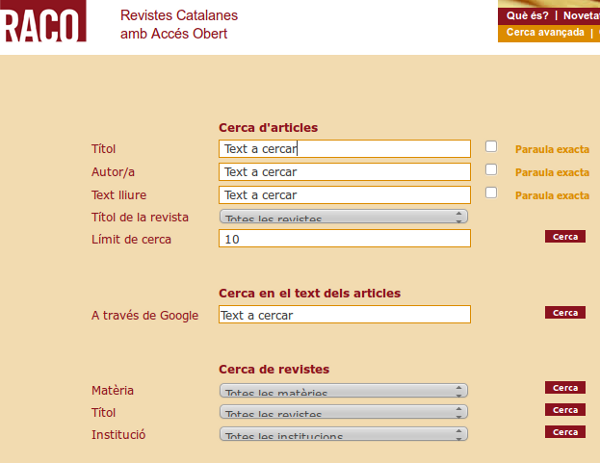Expand the journal Títol dropdown under Cerca de revistes

[x=343, y=412]
